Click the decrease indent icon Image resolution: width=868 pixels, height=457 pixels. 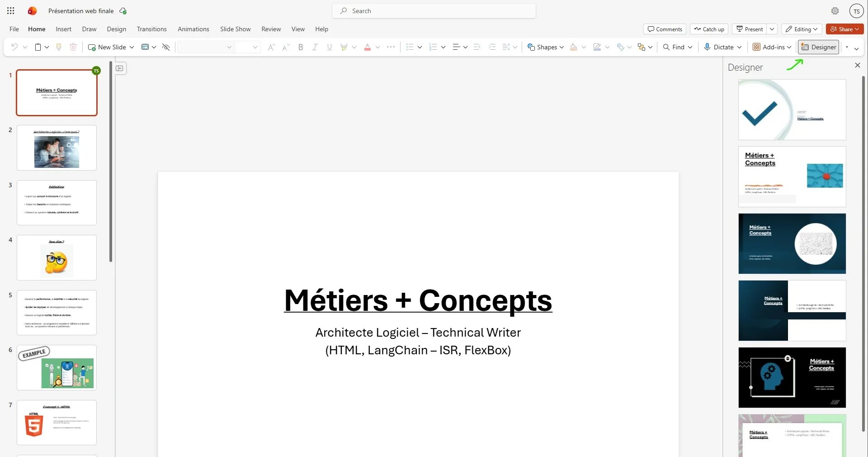click(477, 47)
